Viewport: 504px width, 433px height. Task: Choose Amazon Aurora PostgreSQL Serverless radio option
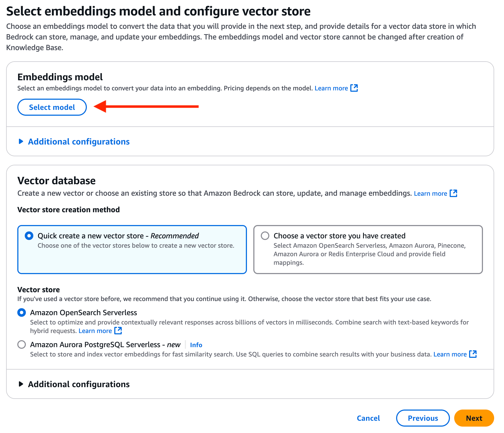22,344
